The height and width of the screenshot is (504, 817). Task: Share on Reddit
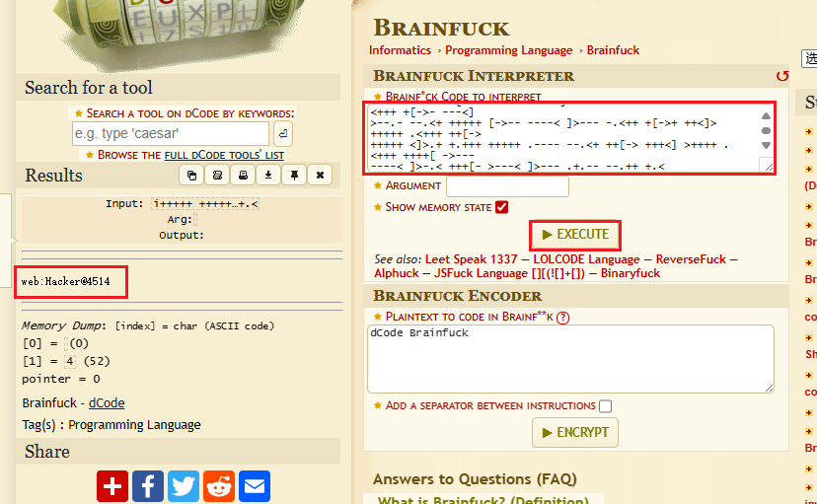pos(219,486)
